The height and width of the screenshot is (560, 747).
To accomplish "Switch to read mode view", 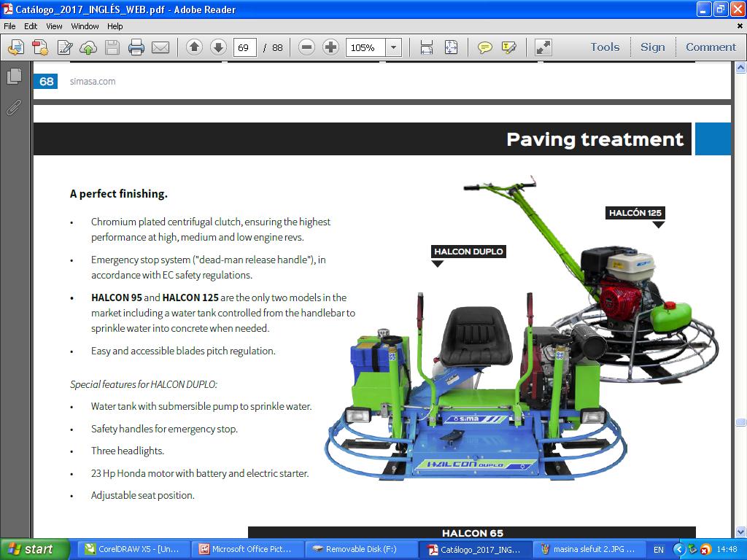I will [543, 47].
